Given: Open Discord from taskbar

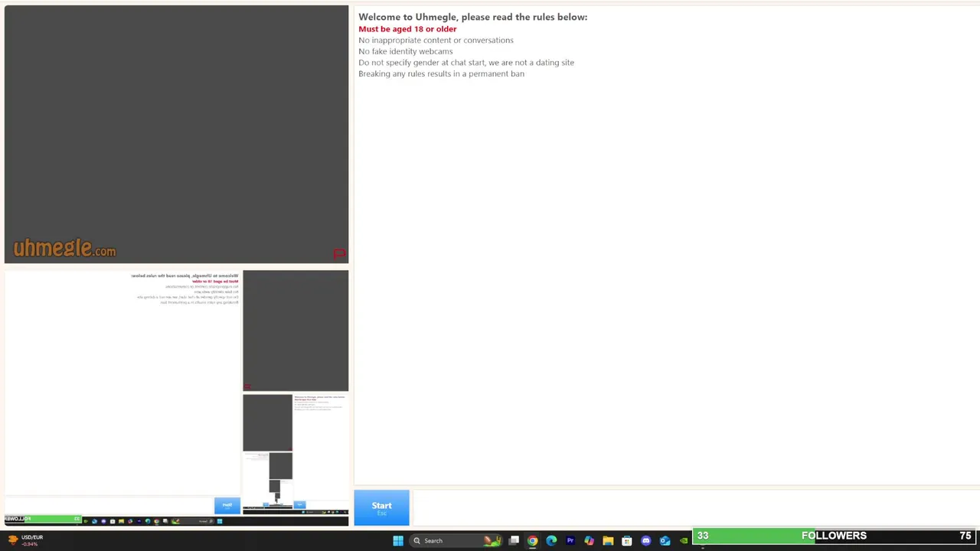Looking at the screenshot, I should coord(645,541).
